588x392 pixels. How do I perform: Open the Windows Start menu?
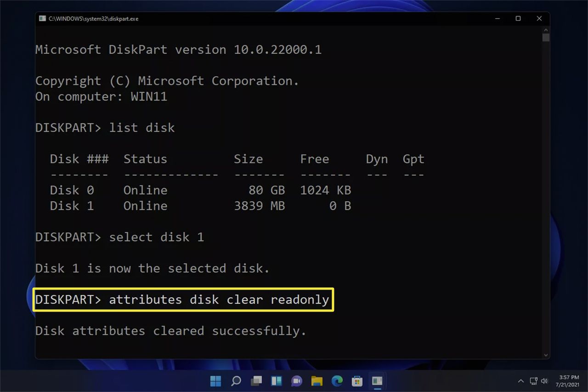215,381
